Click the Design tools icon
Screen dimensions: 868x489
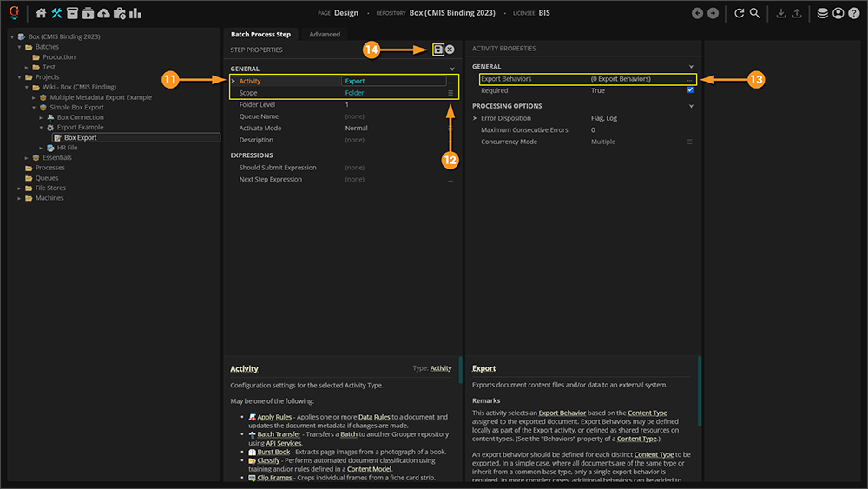tap(57, 13)
